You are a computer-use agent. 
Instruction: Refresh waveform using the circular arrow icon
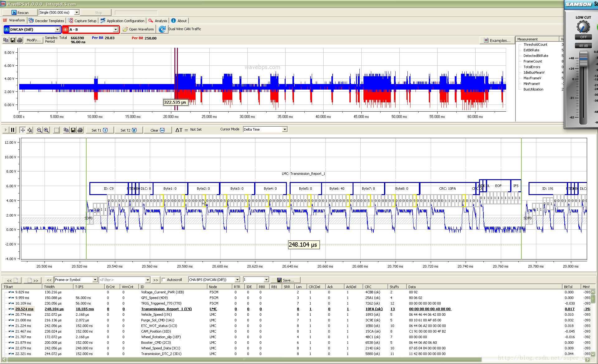[162, 29]
